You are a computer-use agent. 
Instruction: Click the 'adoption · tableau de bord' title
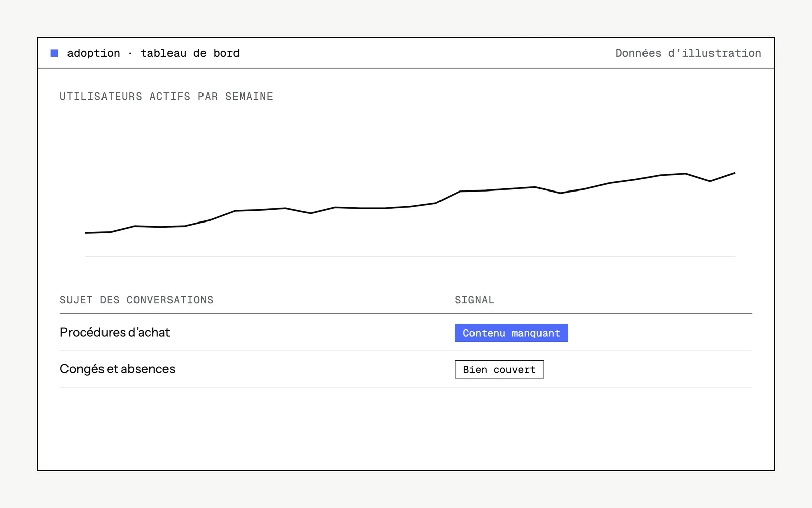(153, 53)
